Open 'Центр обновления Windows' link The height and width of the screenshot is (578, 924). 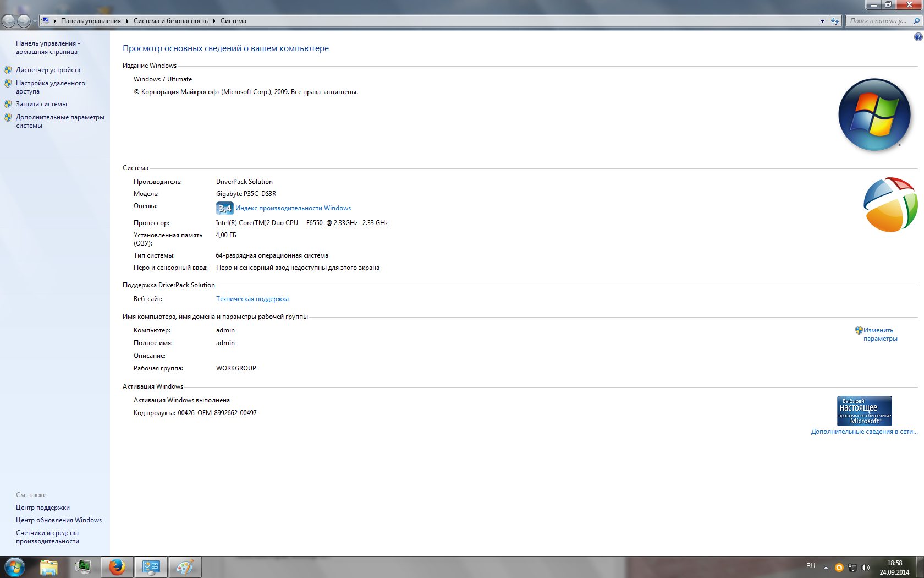[x=59, y=520]
